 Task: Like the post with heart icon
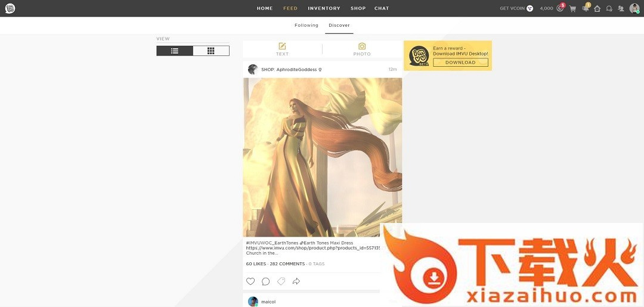click(250, 281)
